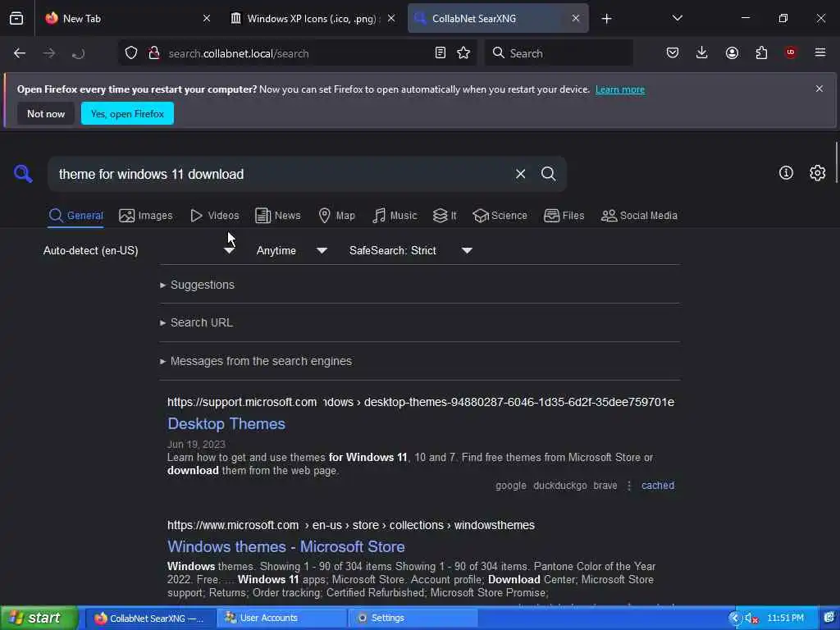Select the News search category
The image size is (840, 630).
[x=278, y=216]
